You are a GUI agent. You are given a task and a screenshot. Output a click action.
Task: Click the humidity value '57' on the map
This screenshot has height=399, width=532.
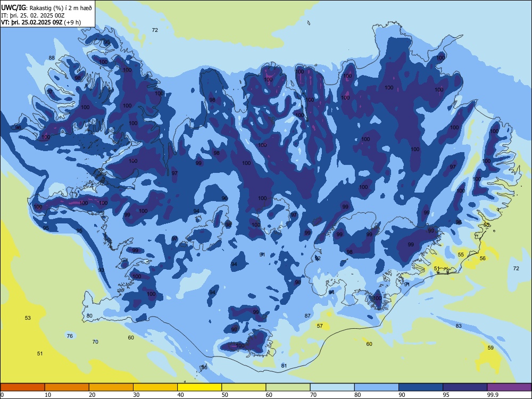coord(320,326)
